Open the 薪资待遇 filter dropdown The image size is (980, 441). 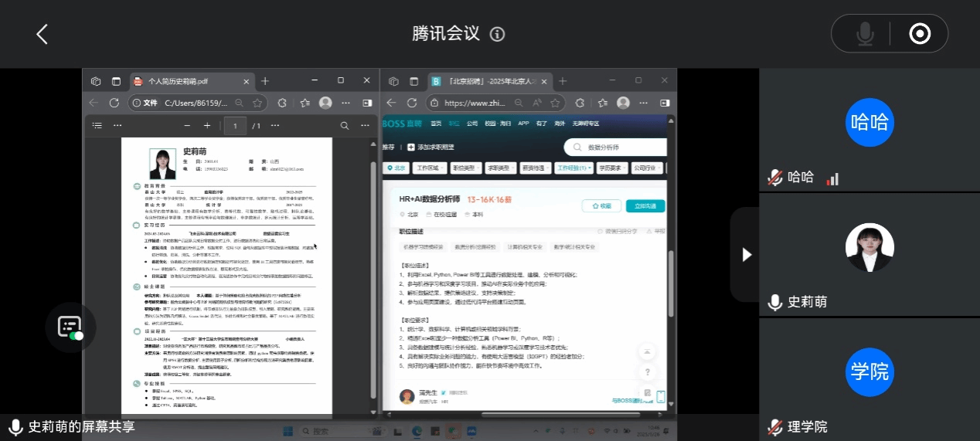coord(535,168)
